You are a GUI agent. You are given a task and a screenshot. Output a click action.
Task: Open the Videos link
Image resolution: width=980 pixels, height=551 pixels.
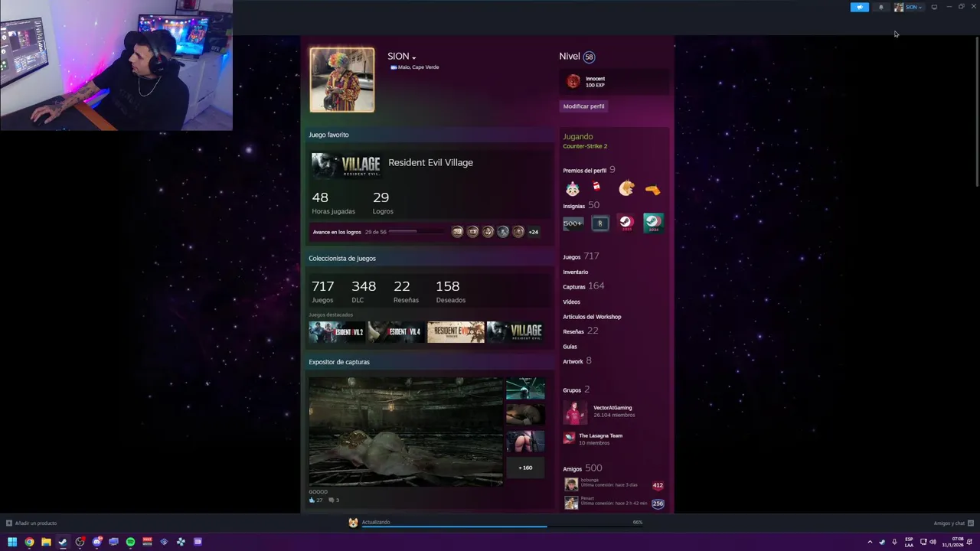(x=571, y=302)
